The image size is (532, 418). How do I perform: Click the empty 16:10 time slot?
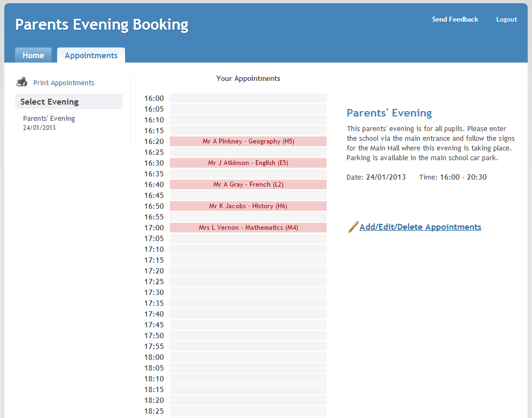tap(248, 120)
